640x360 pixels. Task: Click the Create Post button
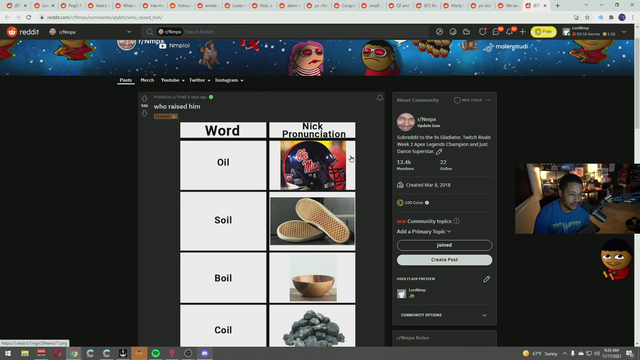click(x=444, y=260)
